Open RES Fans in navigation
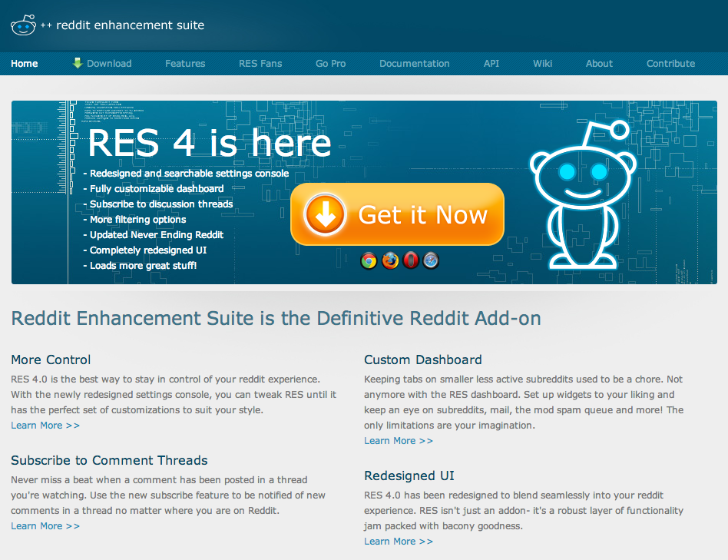728x560 pixels. point(260,64)
